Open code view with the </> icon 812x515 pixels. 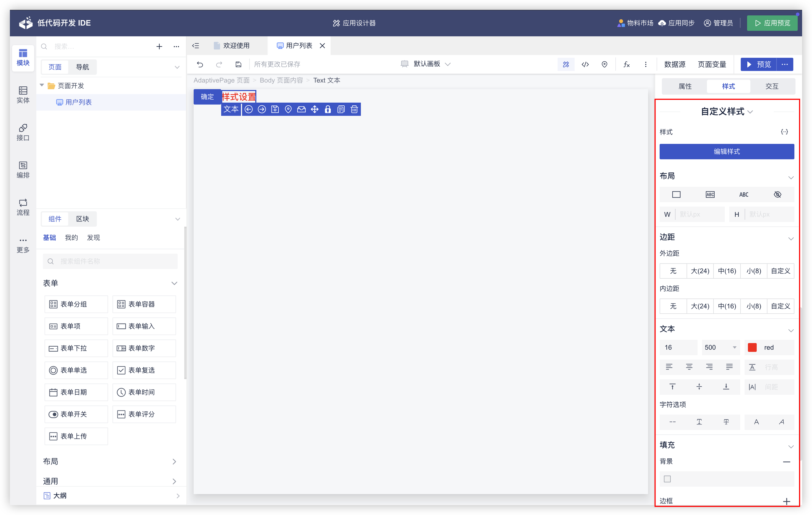[585, 64]
